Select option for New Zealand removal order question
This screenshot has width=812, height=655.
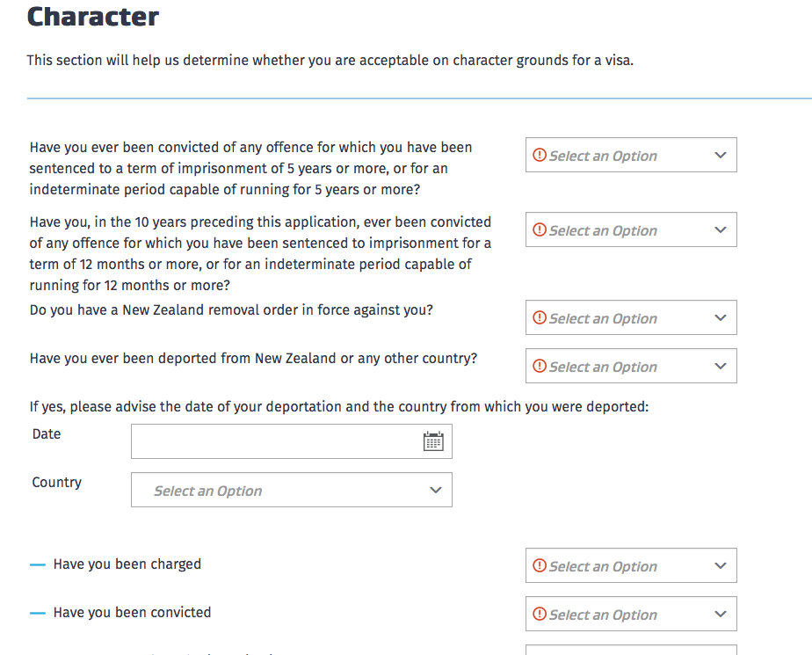click(x=631, y=317)
